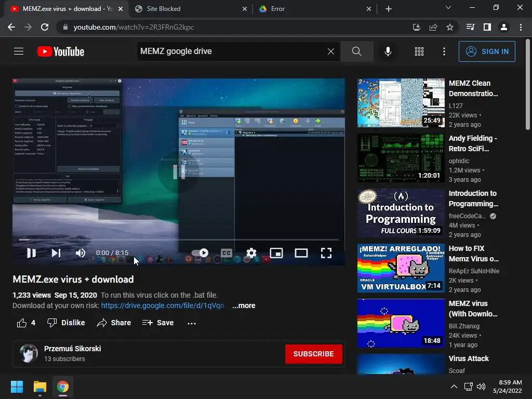This screenshot has height=399, width=532.
Task: Open MEMZ Clean Demonstration thumbnail
Action: click(401, 103)
